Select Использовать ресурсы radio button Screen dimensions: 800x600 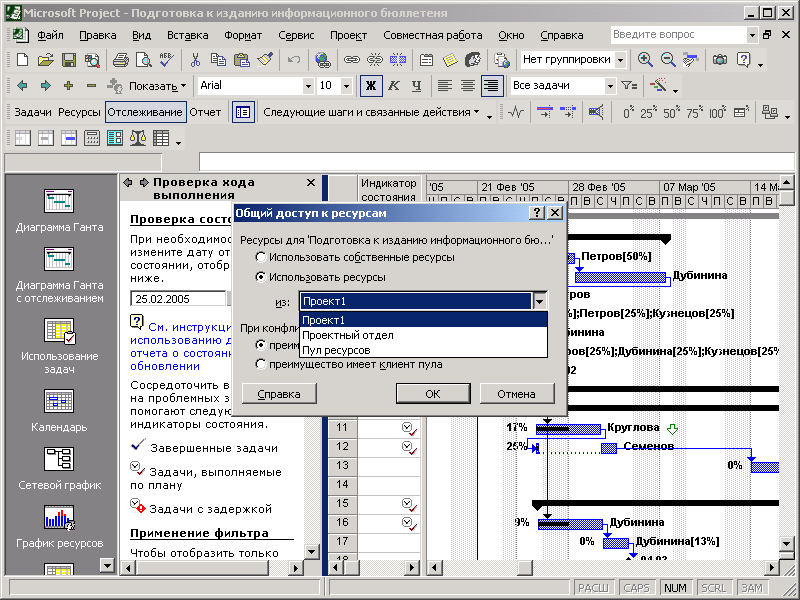point(260,277)
